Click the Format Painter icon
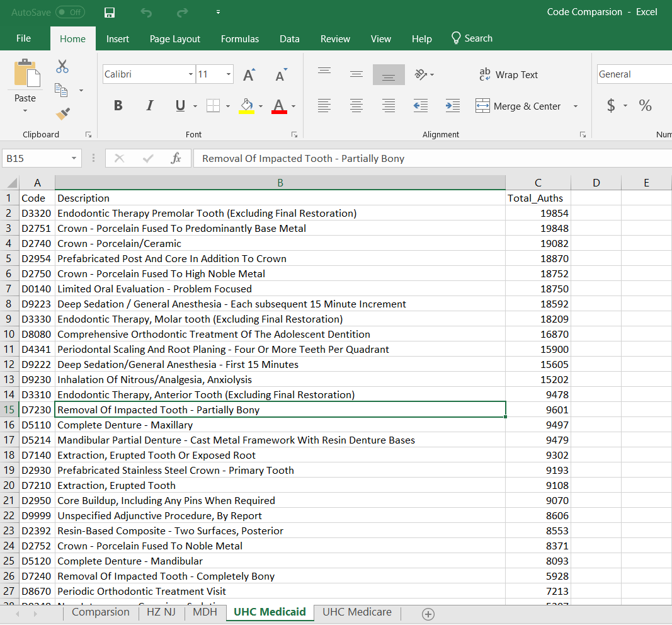Viewport: 672px width, 625px height. (x=62, y=114)
